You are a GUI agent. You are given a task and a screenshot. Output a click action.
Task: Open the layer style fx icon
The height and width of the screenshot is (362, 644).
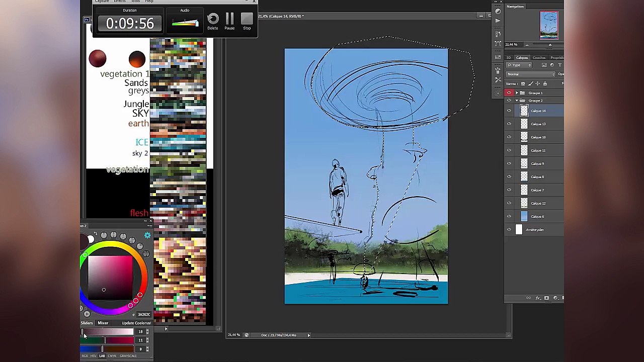pyautogui.click(x=537, y=298)
